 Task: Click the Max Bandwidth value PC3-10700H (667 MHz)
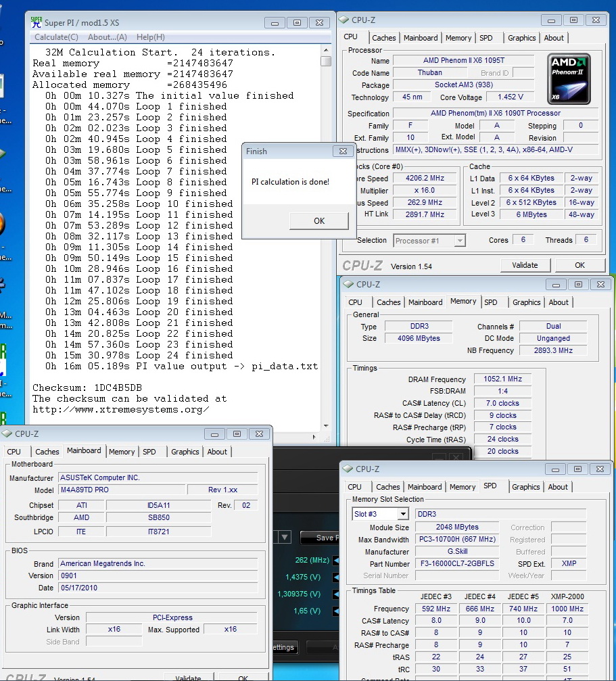tap(457, 539)
